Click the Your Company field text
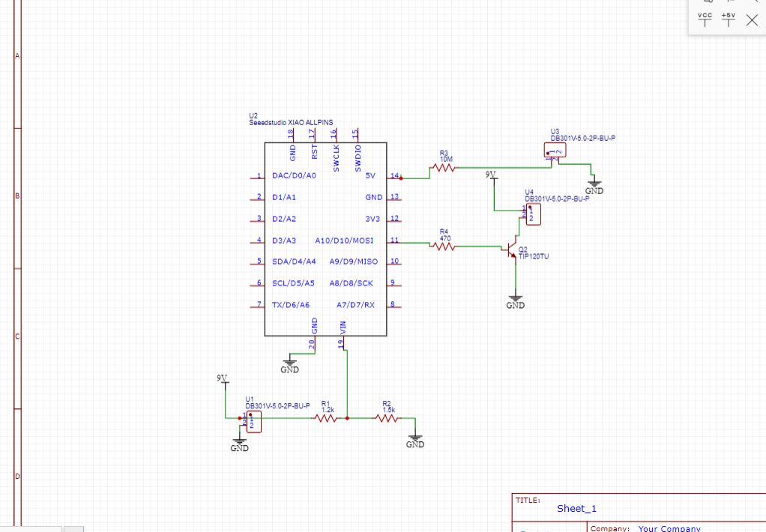Screen dimensions: 766x532 coord(669,528)
